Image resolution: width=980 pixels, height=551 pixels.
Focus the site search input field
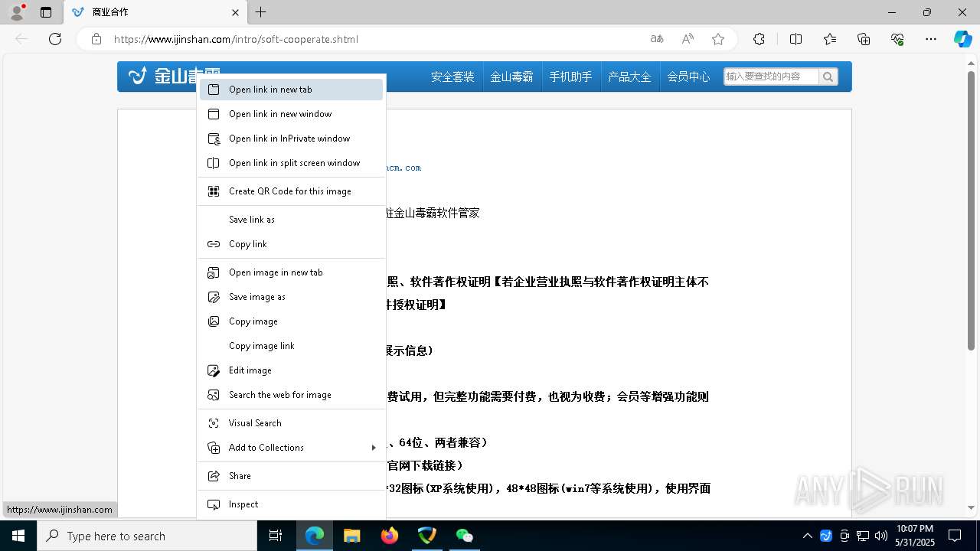770,77
